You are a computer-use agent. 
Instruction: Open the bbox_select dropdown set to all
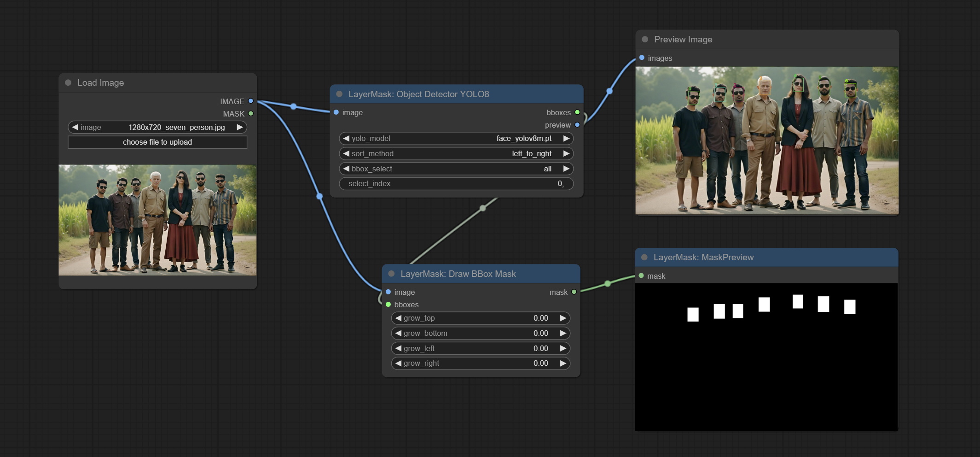(456, 169)
